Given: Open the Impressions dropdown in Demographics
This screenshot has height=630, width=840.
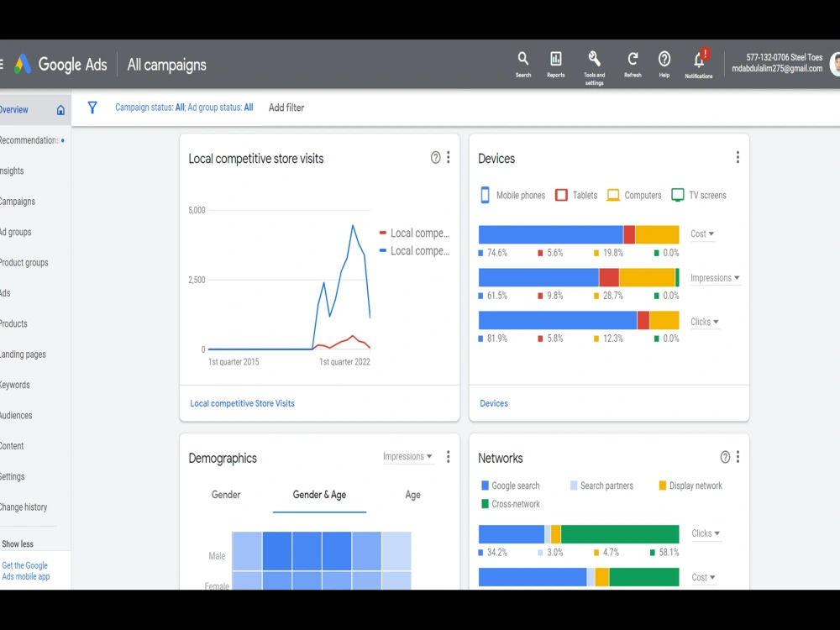Looking at the screenshot, I should 407,456.
